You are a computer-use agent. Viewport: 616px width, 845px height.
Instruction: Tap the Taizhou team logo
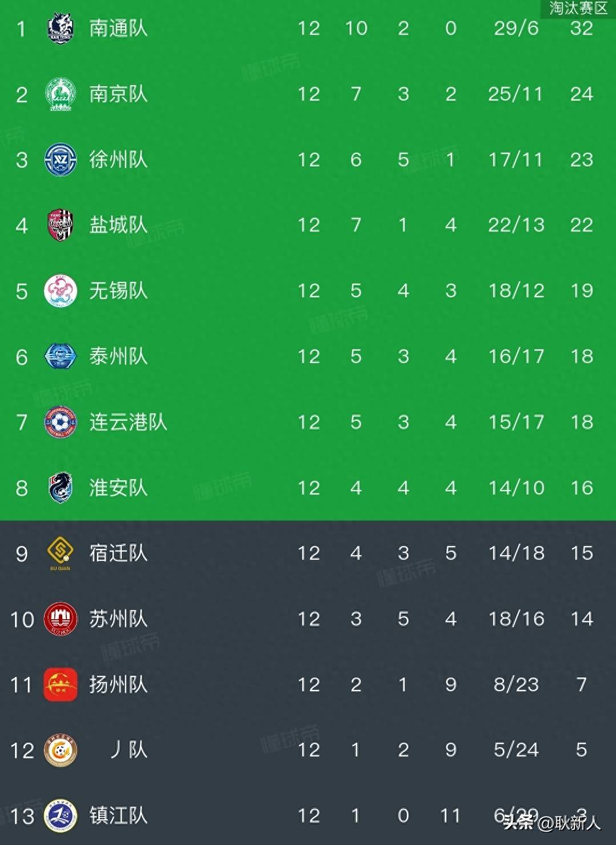point(60,356)
